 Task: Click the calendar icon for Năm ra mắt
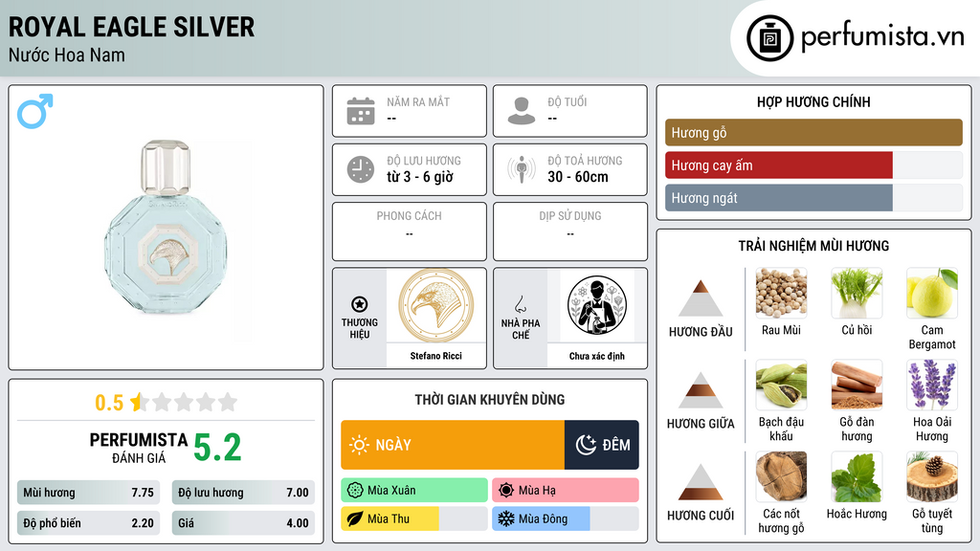point(361,111)
